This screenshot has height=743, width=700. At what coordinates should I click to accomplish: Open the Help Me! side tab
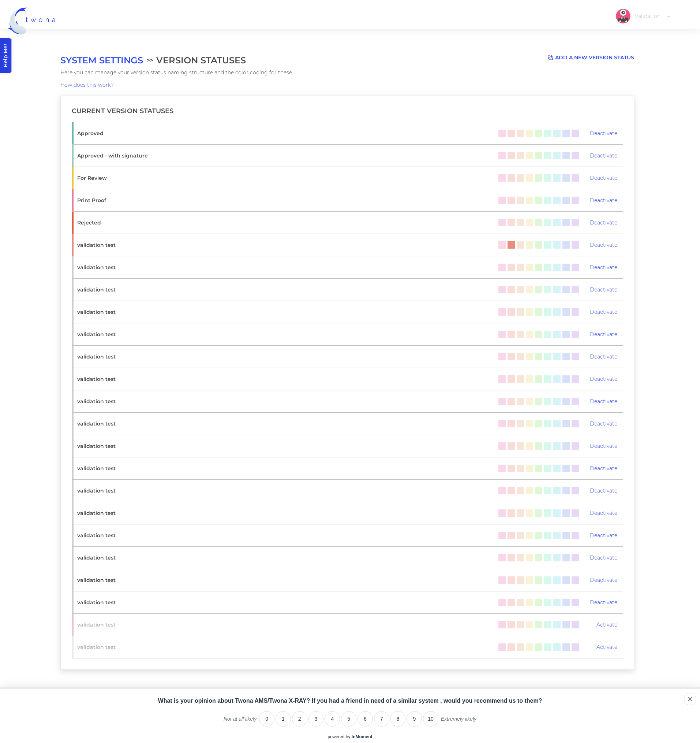pos(5,56)
